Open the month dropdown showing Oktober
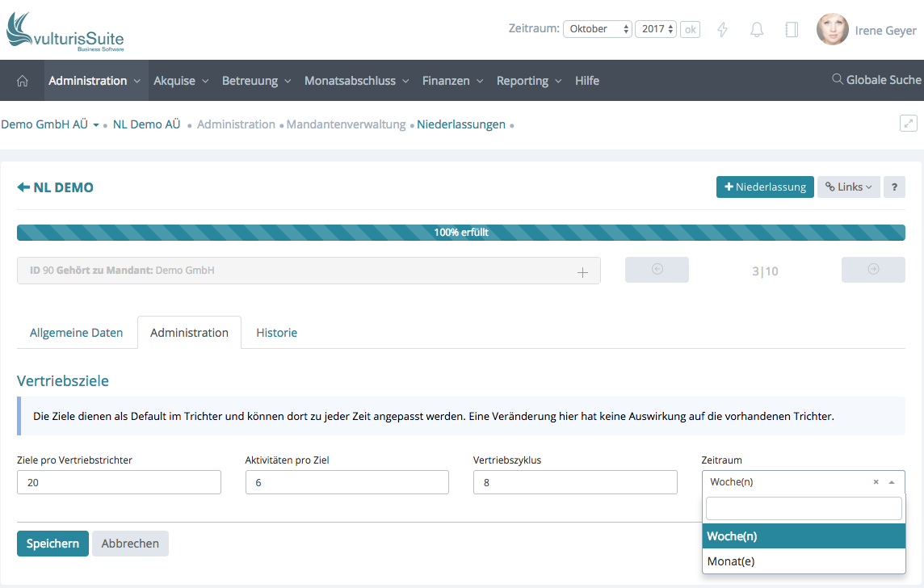Image resolution: width=924 pixels, height=588 pixels. 598,29
